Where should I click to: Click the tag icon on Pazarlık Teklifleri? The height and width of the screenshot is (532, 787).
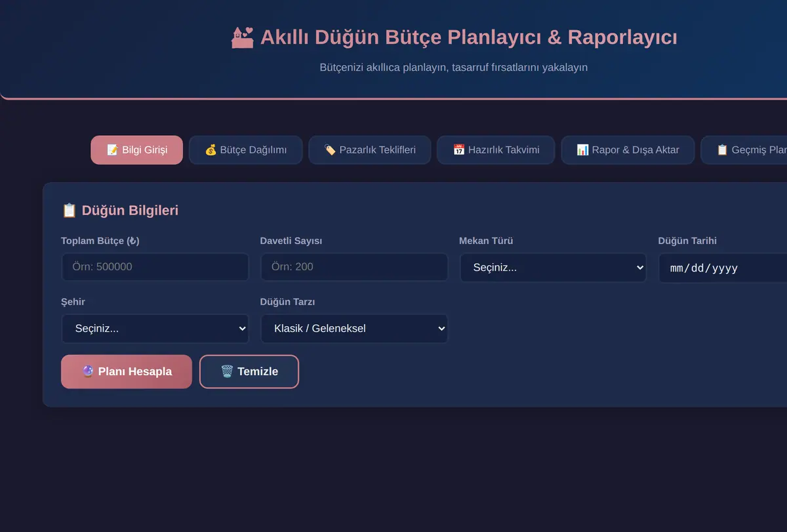pos(330,150)
